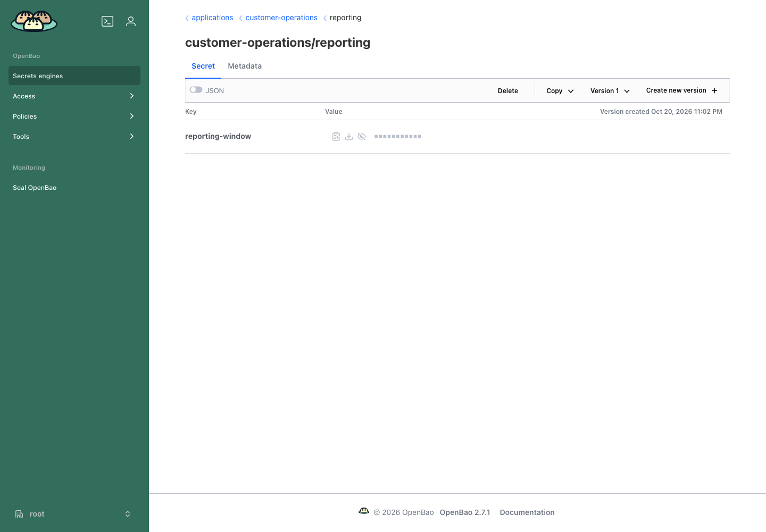766x532 pixels.
Task: Click the footer OpenBao logo icon
Action: [364, 511]
